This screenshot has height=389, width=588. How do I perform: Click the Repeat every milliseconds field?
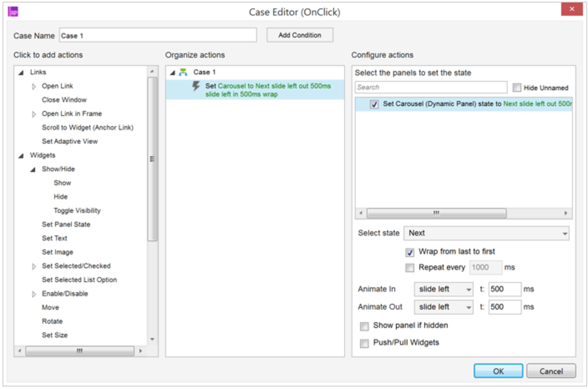[486, 268]
